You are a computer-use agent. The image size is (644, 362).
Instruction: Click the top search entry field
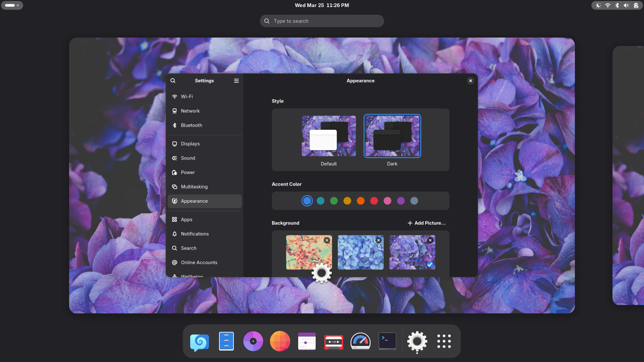pyautogui.click(x=322, y=21)
